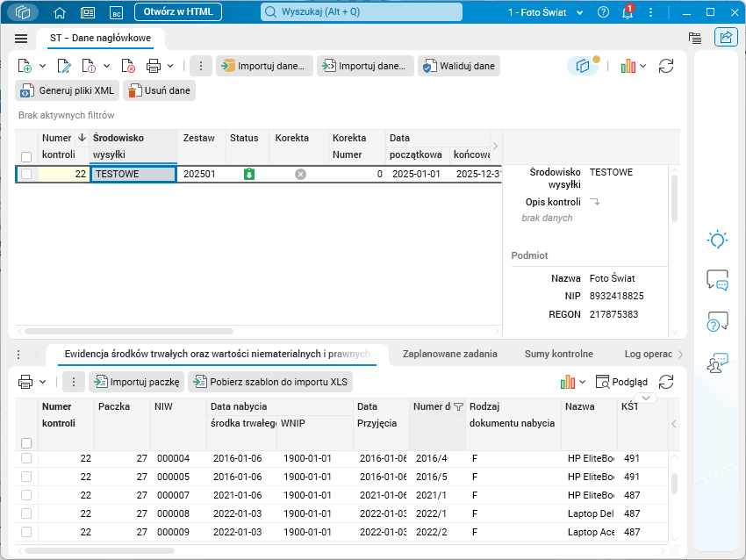Screen dimensions: 746x560
Task: Click the Usuń dane button
Action: coord(159,90)
